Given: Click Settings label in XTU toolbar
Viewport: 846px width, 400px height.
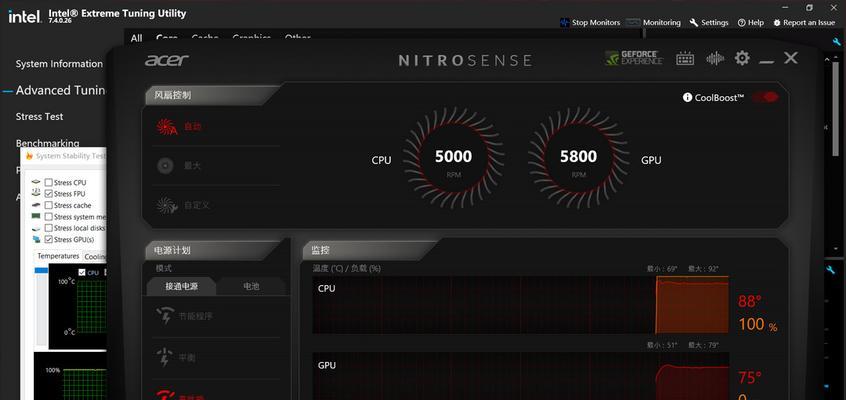Looking at the screenshot, I should click(x=715, y=23).
